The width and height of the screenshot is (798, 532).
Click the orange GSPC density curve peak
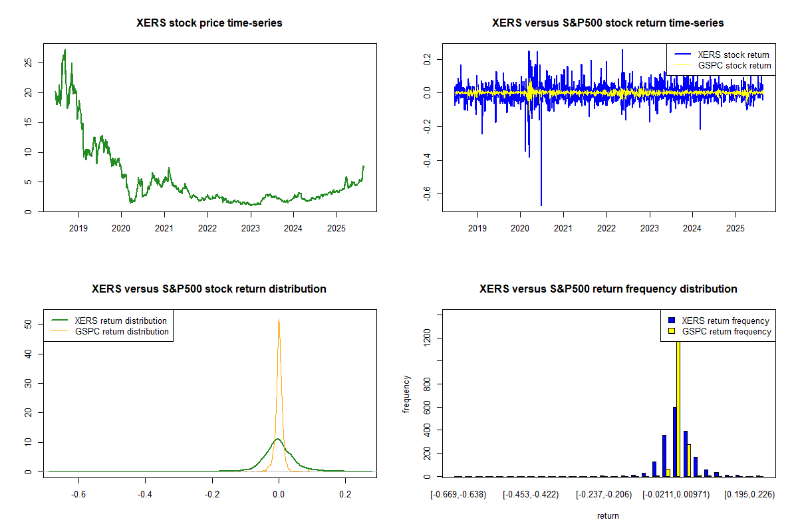[x=279, y=321]
